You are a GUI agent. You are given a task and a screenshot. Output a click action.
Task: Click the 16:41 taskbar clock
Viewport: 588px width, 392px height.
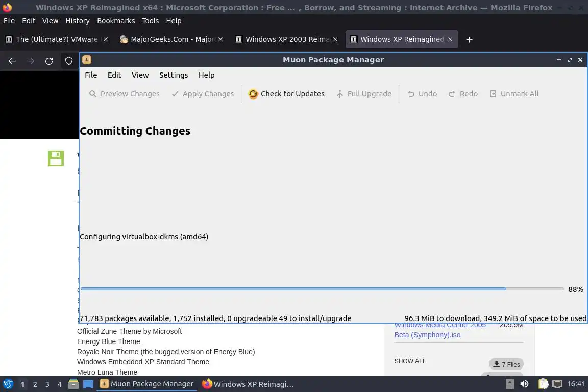576,384
